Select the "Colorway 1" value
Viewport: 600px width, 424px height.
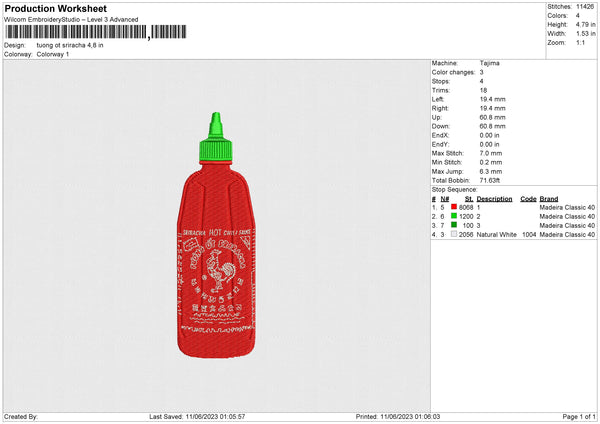[x=53, y=54]
